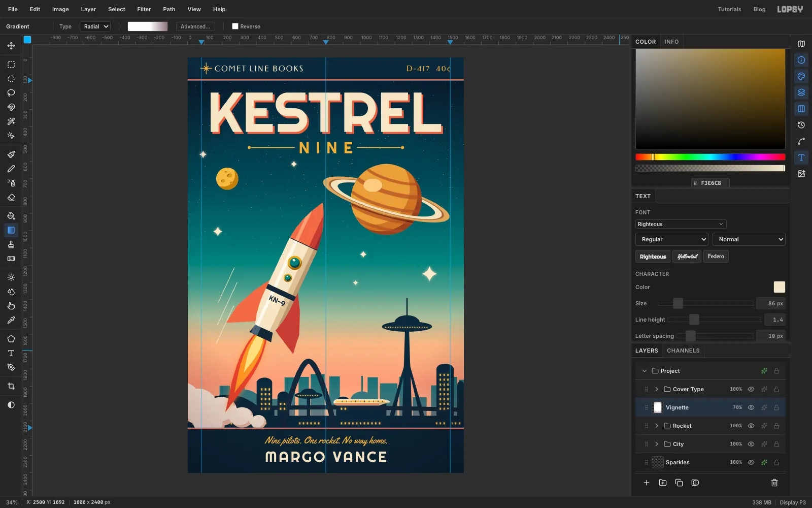This screenshot has width=812, height=508.
Task: Hide the Cover Type group
Action: pyautogui.click(x=751, y=389)
